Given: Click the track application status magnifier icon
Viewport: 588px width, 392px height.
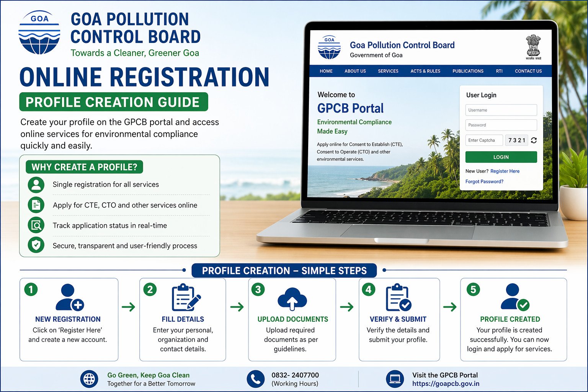Looking at the screenshot, I should (x=36, y=225).
